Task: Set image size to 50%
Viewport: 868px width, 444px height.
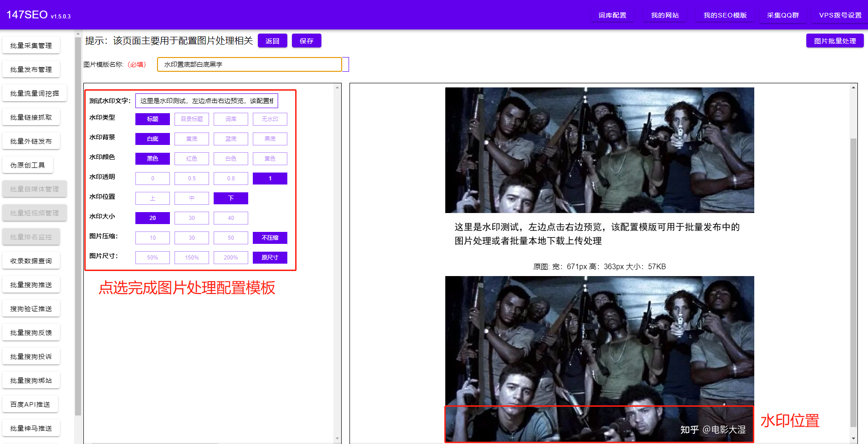Action: coord(152,258)
